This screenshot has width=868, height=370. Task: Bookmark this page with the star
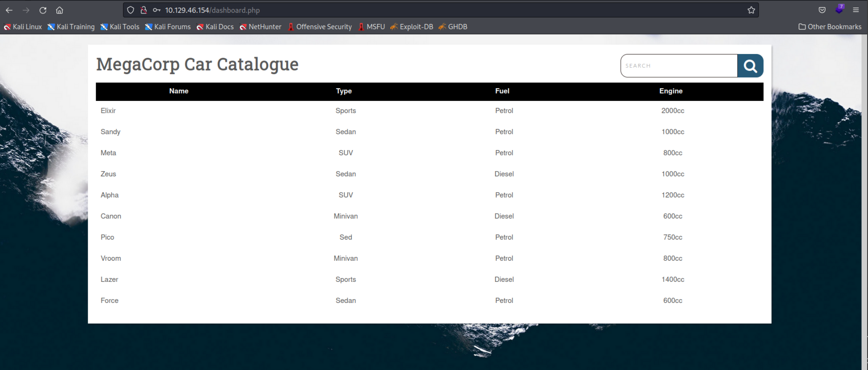click(751, 10)
